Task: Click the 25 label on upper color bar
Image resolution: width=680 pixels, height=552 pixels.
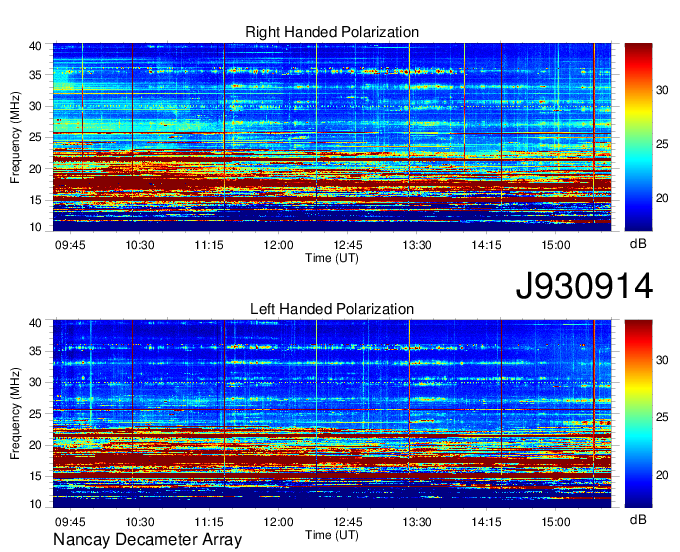Action: pyautogui.click(x=662, y=144)
